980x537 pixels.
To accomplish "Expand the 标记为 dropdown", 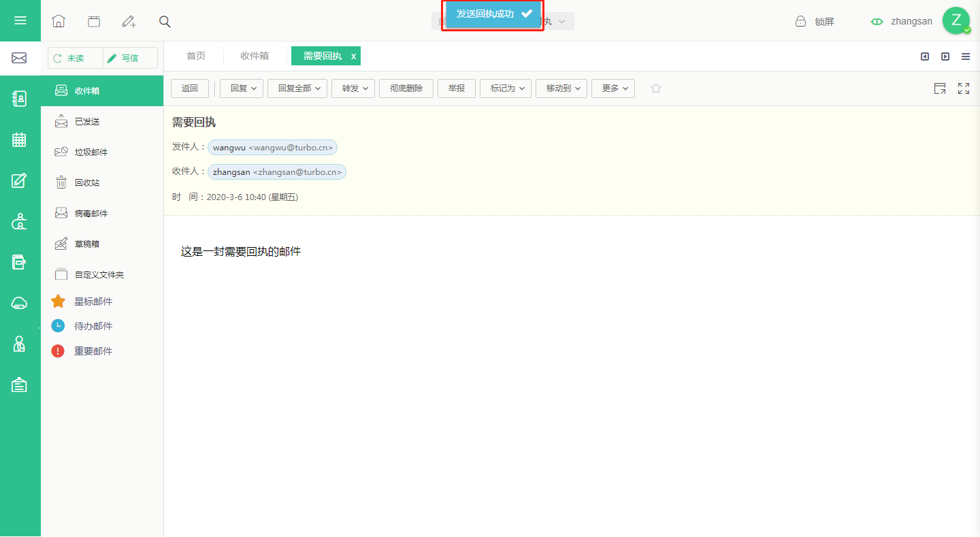I will click(506, 88).
